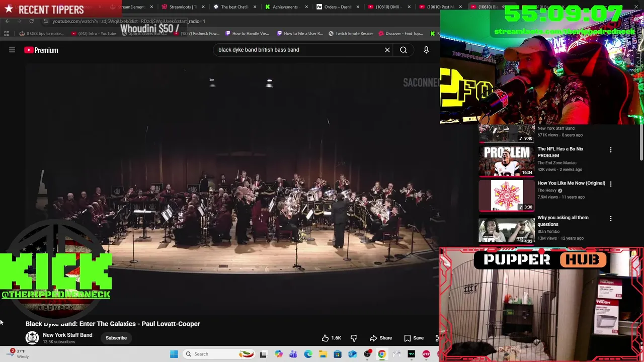Open Outlook from the taskbar
The image size is (644, 362).
coord(352,354)
